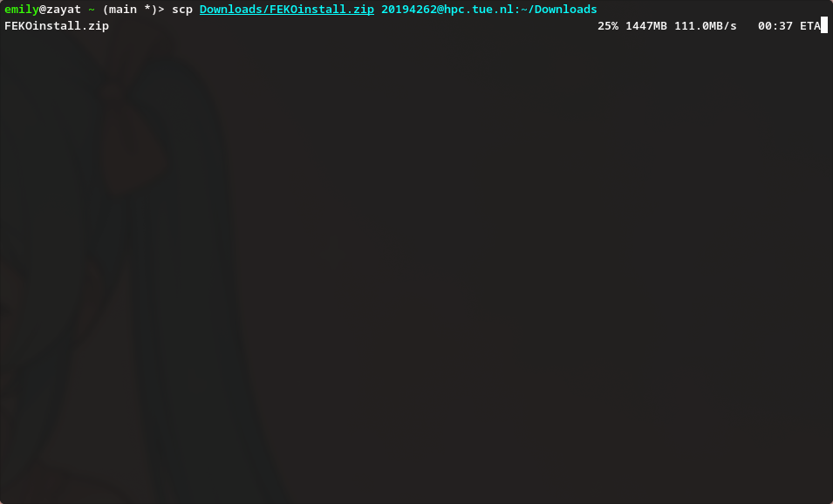Image resolution: width=833 pixels, height=504 pixels.
Task: Click the white block cursor after ETA
Action: (824, 25)
